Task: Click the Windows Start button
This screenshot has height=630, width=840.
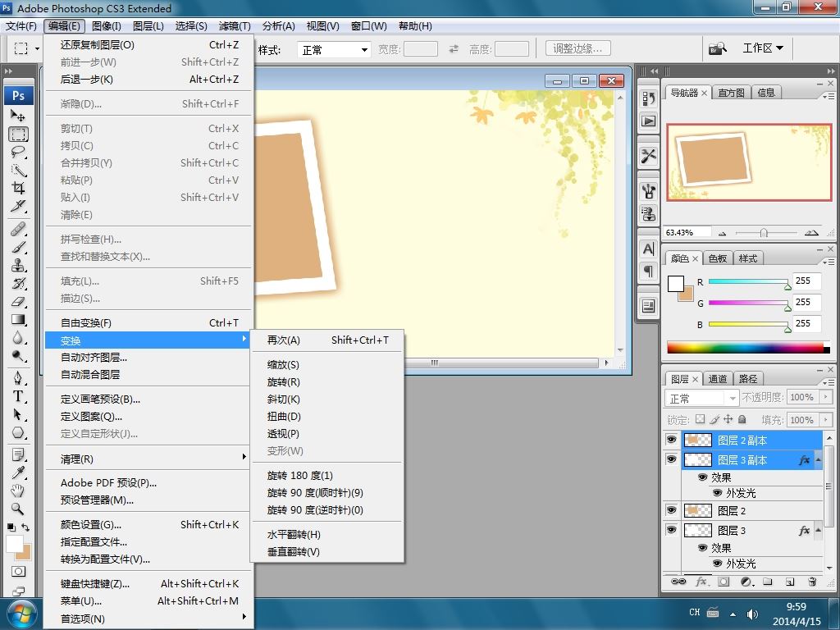Action: (21, 614)
